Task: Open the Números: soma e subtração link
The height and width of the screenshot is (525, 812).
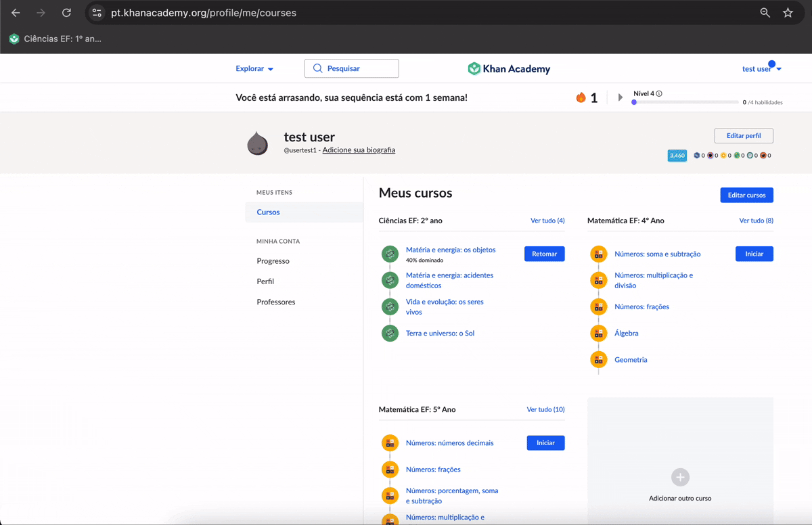Action: [658, 254]
